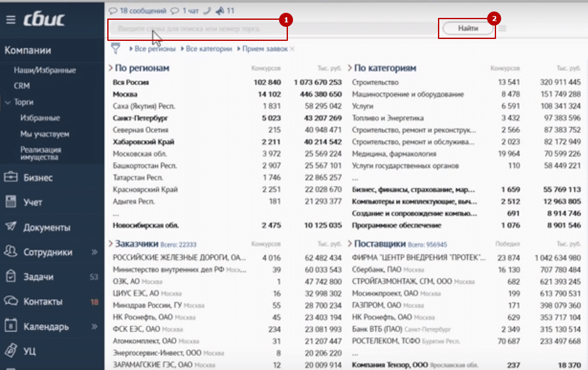Select the Северная Осетия region row
Screen dimensions: 588x370
tap(227, 130)
